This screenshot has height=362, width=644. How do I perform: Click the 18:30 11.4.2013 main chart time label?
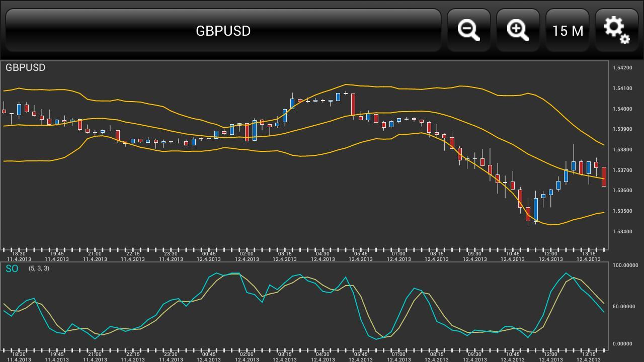click(x=19, y=256)
